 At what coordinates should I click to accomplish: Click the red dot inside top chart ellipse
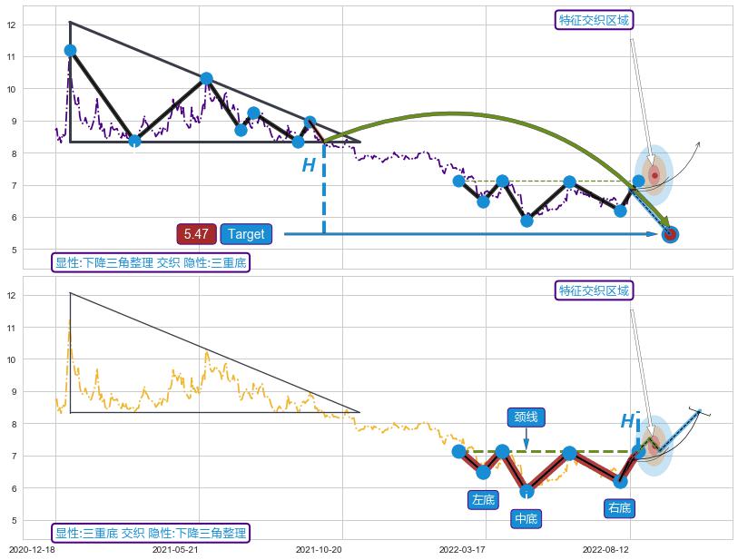point(654,174)
